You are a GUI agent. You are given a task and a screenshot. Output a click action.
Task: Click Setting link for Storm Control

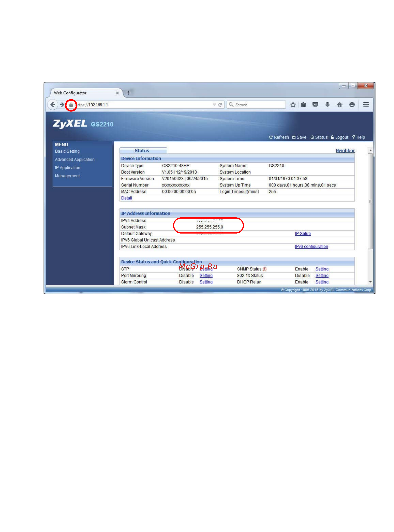point(206,282)
